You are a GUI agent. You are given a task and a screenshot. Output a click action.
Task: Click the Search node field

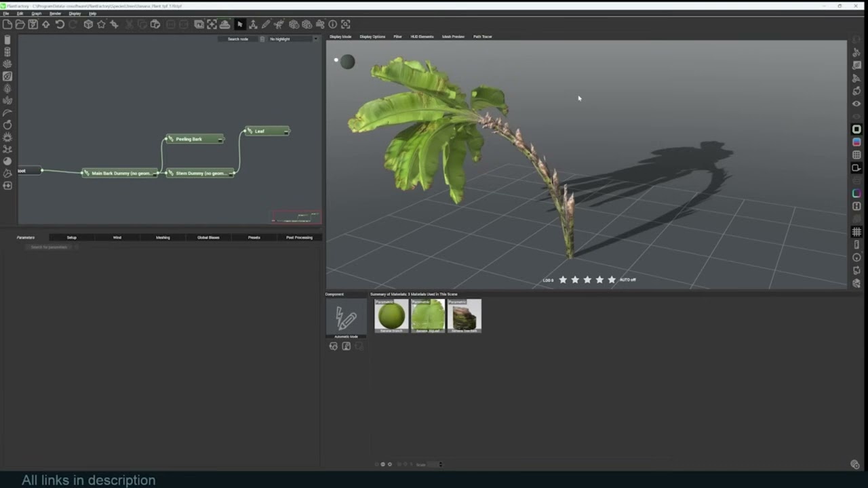pos(238,39)
